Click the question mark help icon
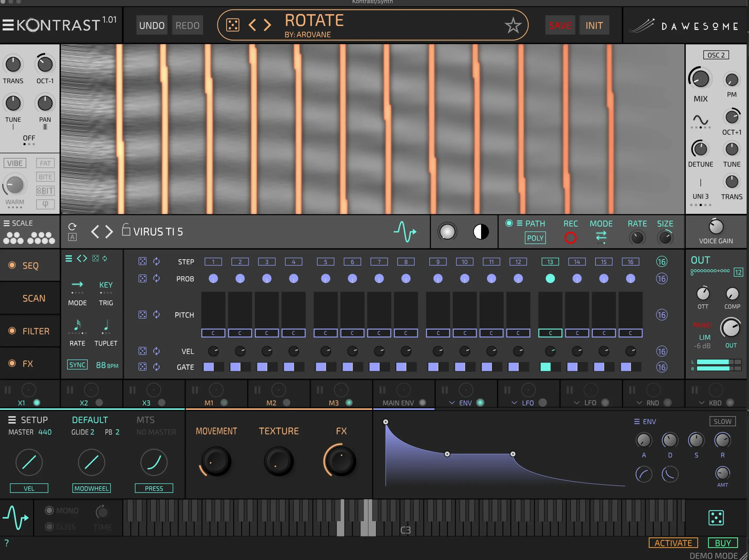749x560 pixels. coord(6,543)
